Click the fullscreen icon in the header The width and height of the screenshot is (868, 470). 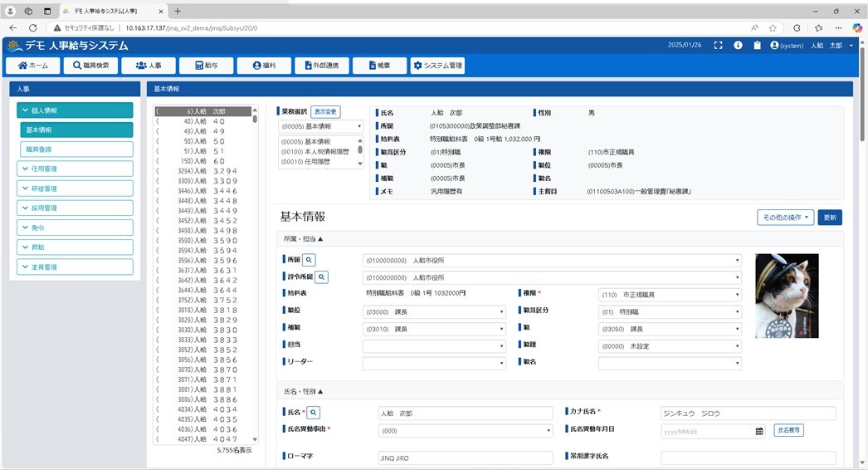point(719,46)
